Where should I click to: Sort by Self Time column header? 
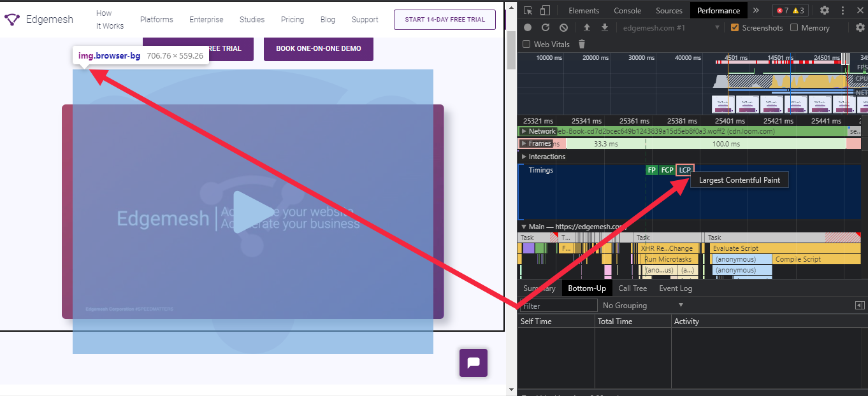point(556,322)
